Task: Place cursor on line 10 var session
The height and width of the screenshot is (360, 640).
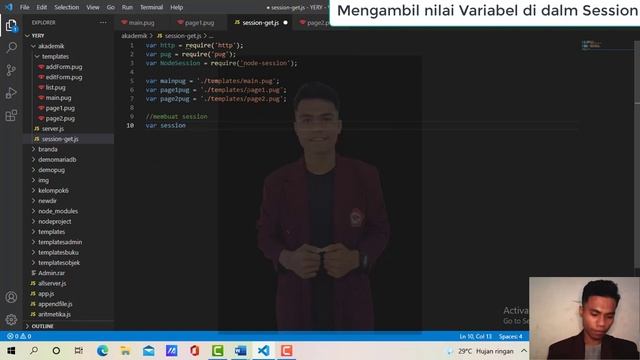Action: coord(166,125)
